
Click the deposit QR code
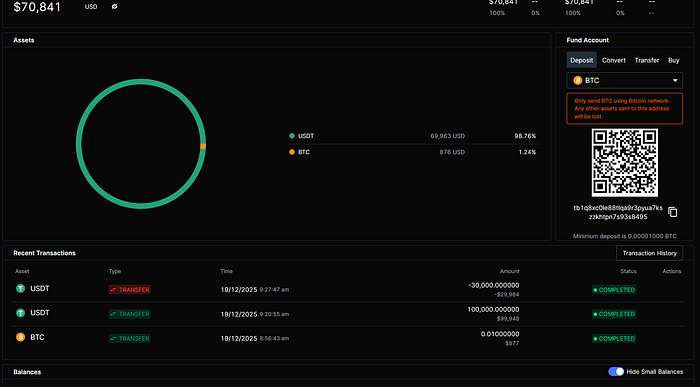625,162
